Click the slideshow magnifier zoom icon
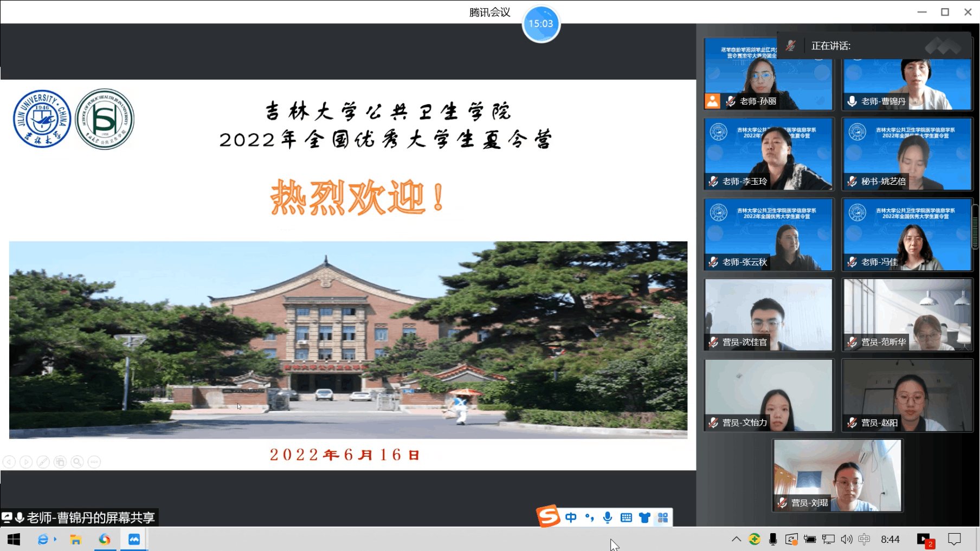Screen dimensions: 980x551 78,462
